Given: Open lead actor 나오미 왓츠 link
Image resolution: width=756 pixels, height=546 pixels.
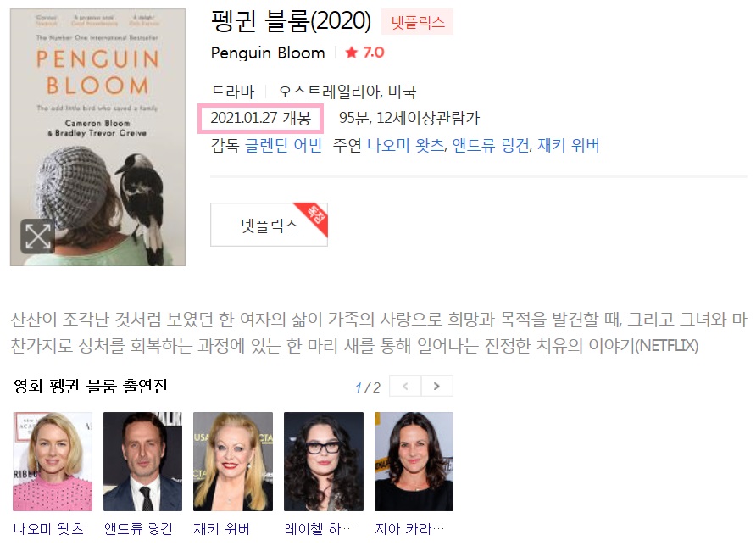Looking at the screenshot, I should click(x=405, y=145).
